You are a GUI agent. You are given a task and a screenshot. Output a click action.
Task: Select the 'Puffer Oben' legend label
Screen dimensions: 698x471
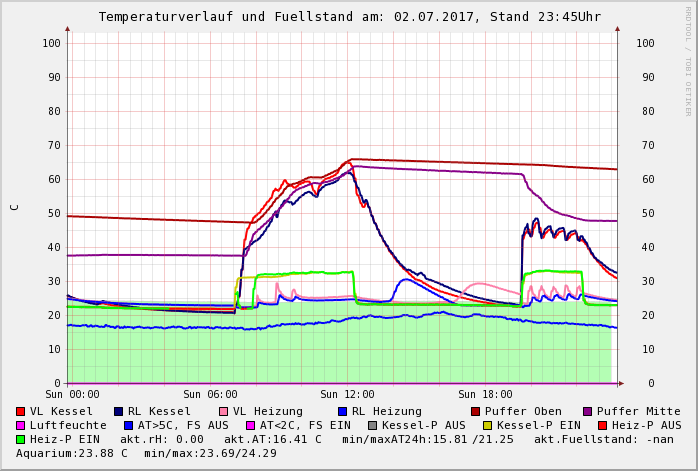[523, 411]
